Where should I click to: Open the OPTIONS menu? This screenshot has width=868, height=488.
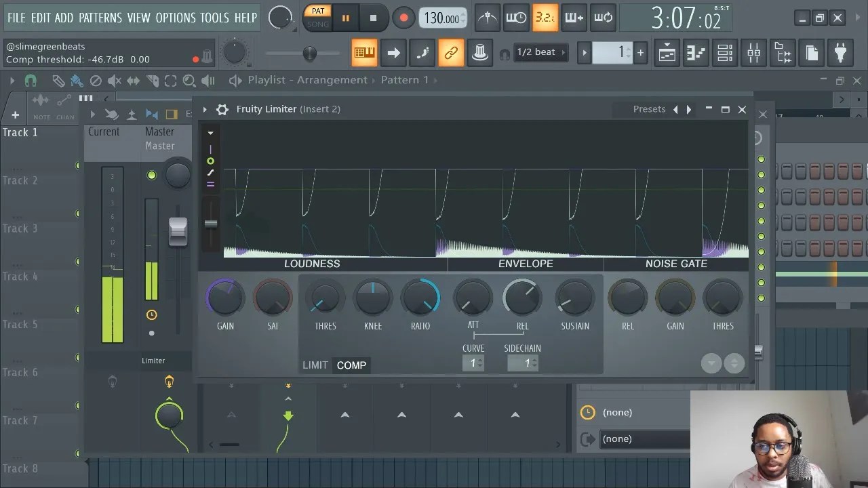click(x=176, y=18)
